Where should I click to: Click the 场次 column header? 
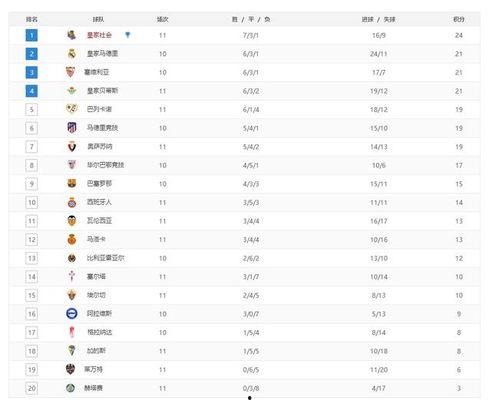162,19
